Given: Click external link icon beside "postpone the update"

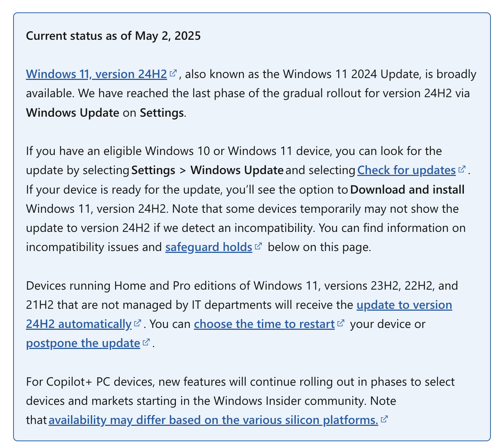Looking at the screenshot, I should click(146, 343).
